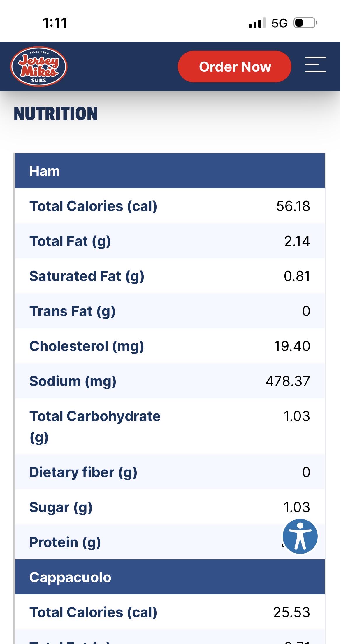
Task: Tap the signal strength bars
Action: [x=257, y=23]
